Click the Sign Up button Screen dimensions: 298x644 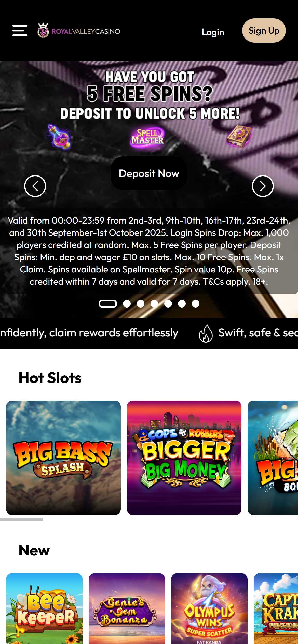[264, 31]
